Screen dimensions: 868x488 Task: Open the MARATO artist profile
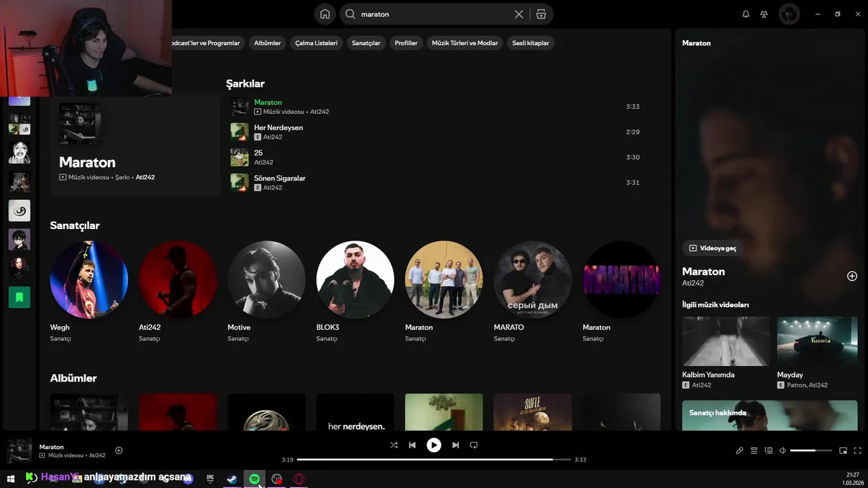coord(533,280)
